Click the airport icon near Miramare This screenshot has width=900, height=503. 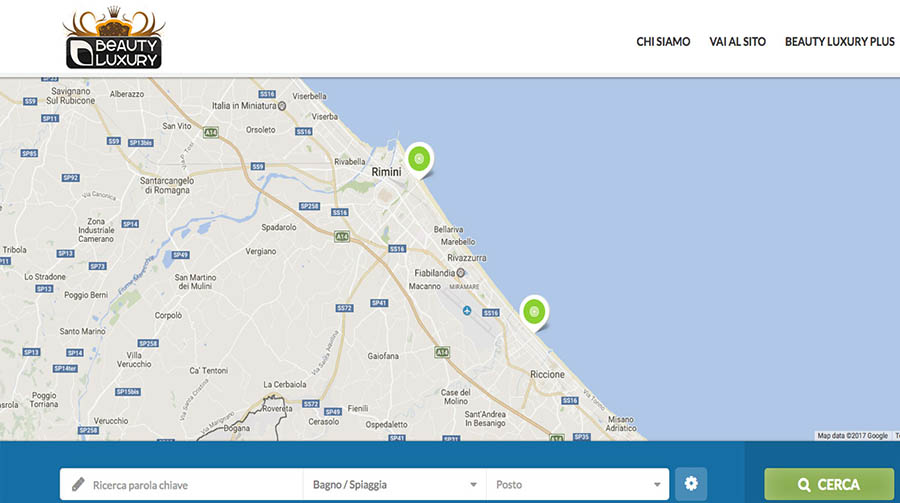[x=467, y=311]
